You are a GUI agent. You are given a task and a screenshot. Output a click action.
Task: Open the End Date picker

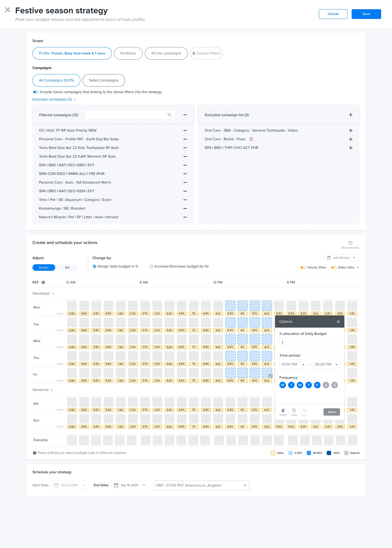[x=129, y=485]
